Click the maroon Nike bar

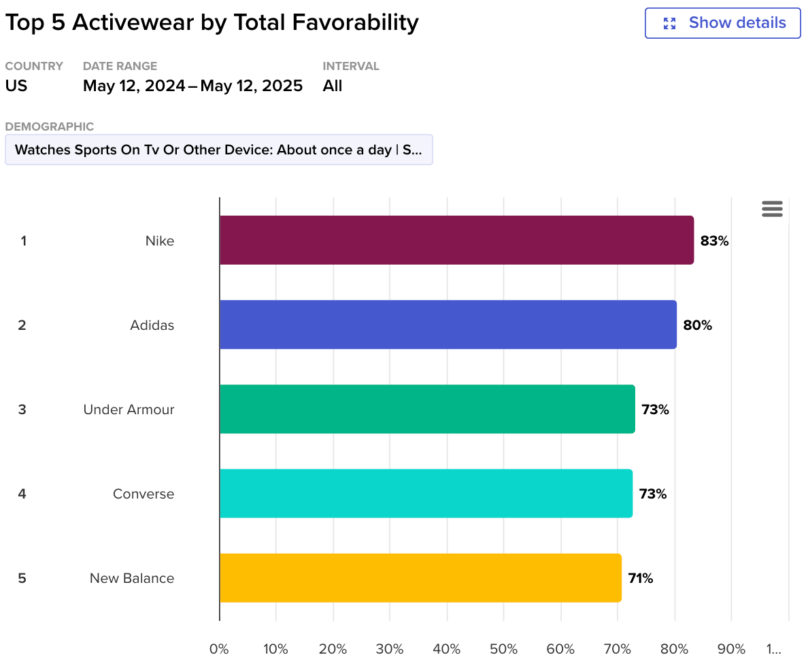click(456, 240)
